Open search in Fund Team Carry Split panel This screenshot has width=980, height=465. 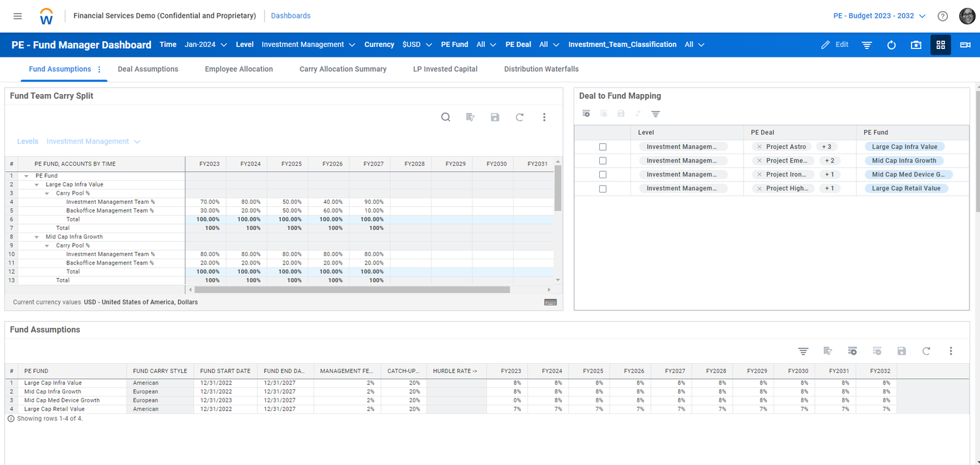(446, 117)
